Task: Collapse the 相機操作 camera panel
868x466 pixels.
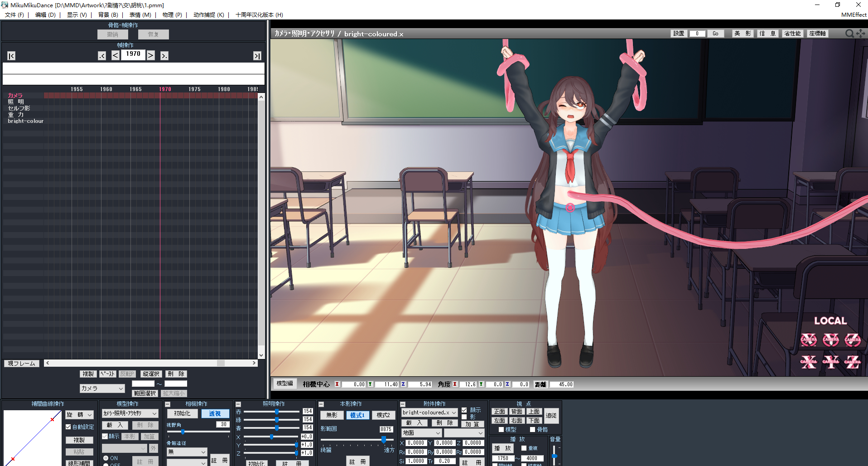Action: coord(168,404)
